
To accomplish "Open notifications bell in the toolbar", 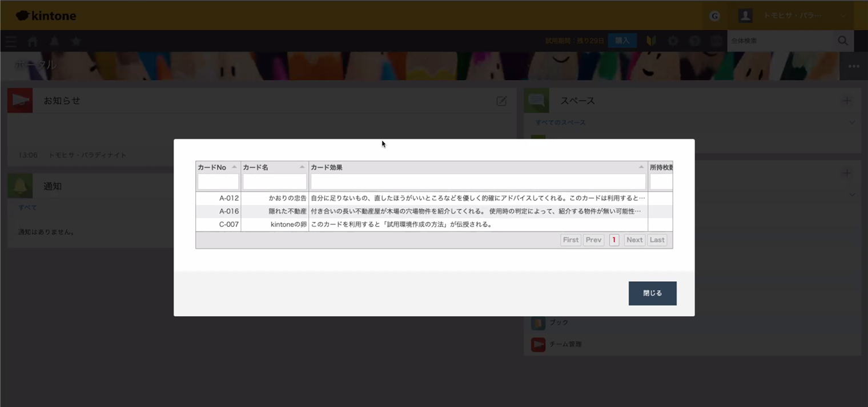I will (x=54, y=41).
